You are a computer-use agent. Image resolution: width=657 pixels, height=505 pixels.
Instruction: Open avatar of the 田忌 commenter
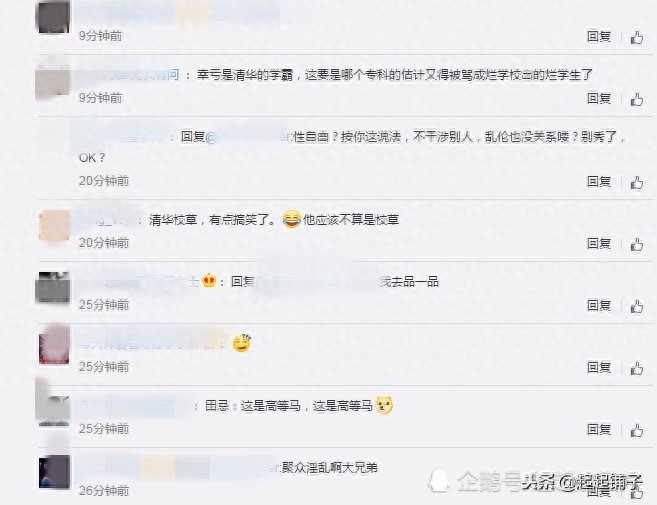(54, 409)
